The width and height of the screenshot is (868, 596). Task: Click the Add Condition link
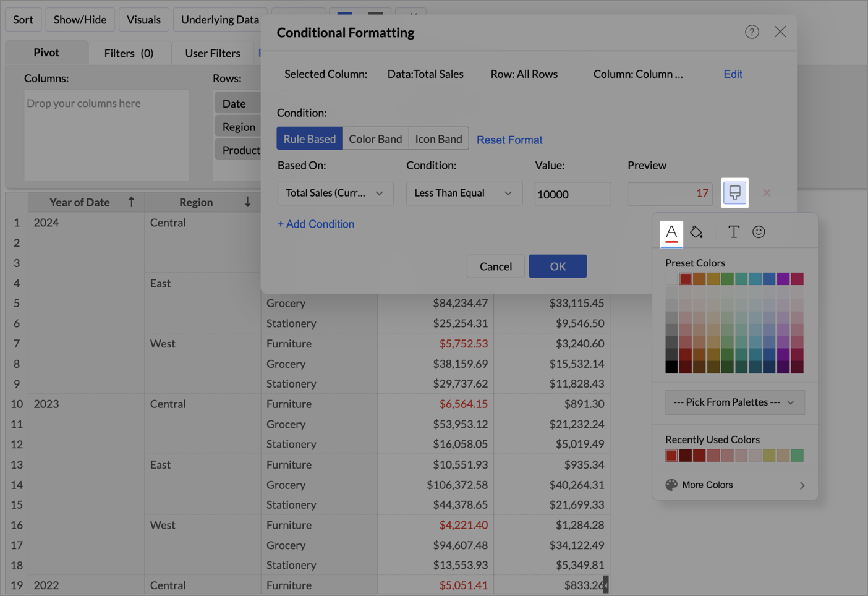click(x=316, y=224)
